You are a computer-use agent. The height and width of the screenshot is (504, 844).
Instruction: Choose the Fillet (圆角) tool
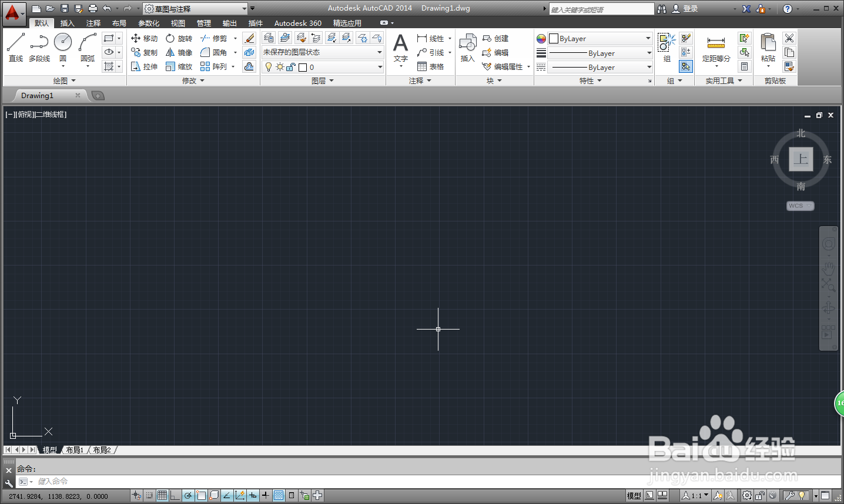coord(213,52)
